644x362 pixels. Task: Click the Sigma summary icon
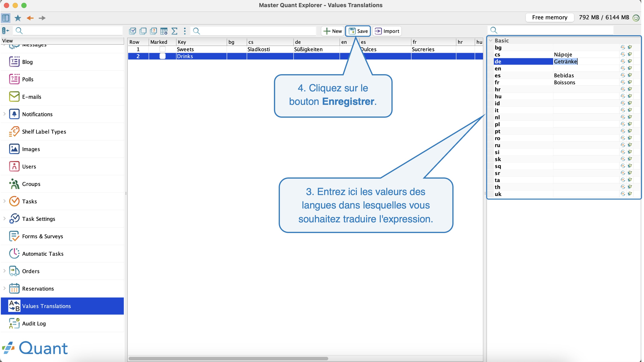(174, 31)
